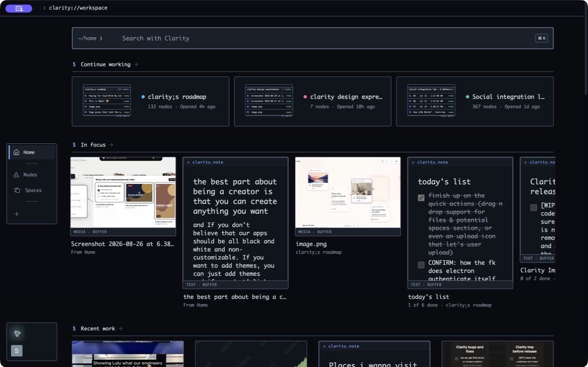The width and height of the screenshot is (588, 367).
Task: Click the chevron before clarity://workspace
Action: (44, 8)
